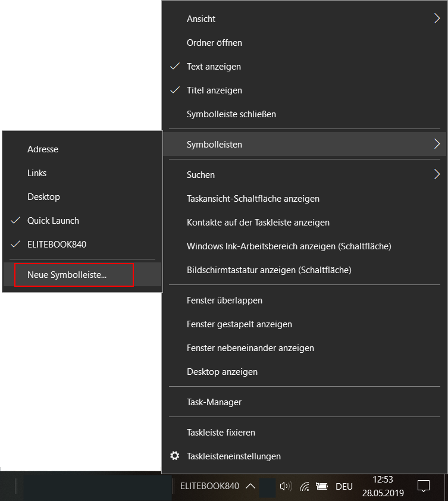This screenshot has width=448, height=501.
Task: Click the battery status icon
Action: click(x=322, y=486)
